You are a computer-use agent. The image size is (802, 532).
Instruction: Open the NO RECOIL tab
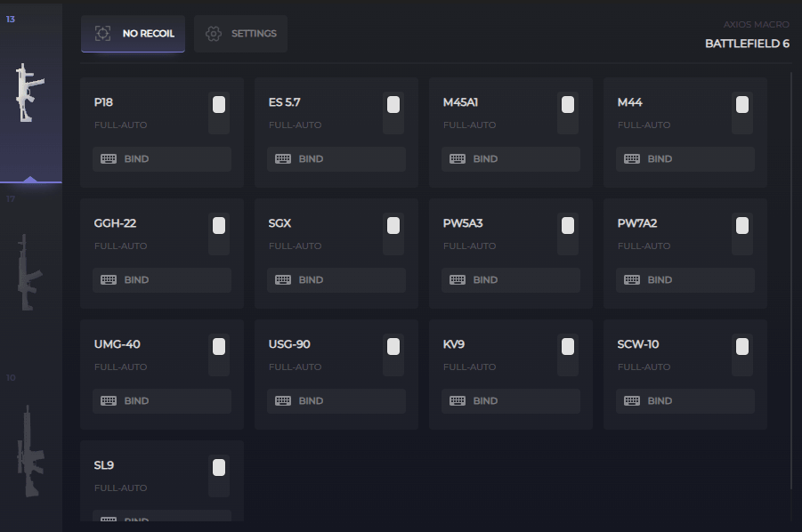(133, 34)
